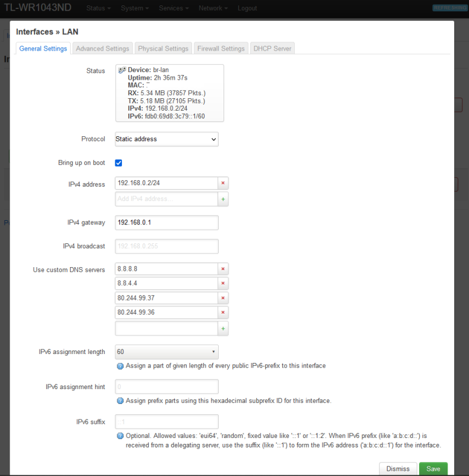Click Logout in the top bar
The height and width of the screenshot is (476, 469).
[247, 8]
